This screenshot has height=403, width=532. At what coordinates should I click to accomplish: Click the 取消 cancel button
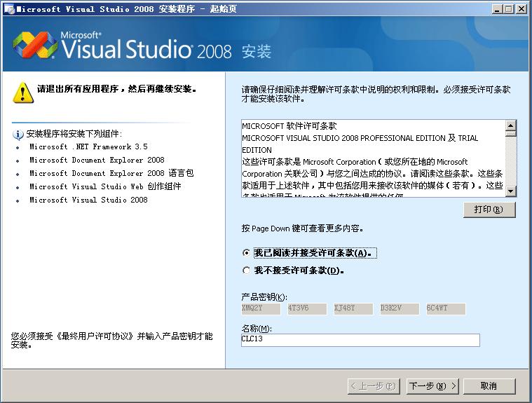489,386
